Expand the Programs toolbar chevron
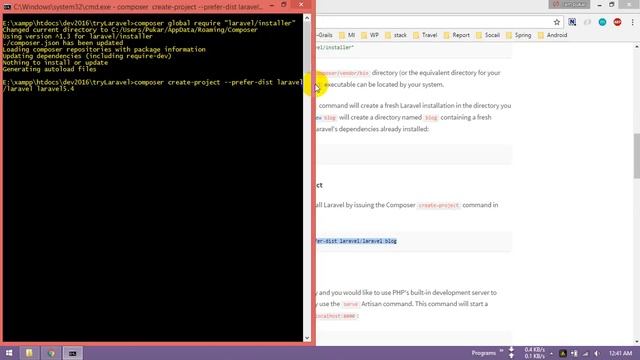Image resolution: width=640 pixels, height=360 pixels. click(502, 350)
